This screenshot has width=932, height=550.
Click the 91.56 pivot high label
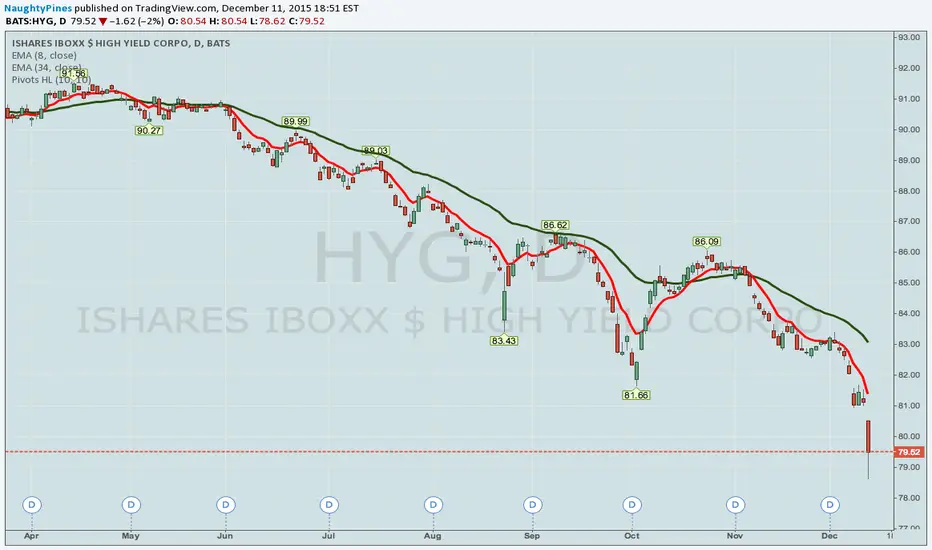click(74, 74)
